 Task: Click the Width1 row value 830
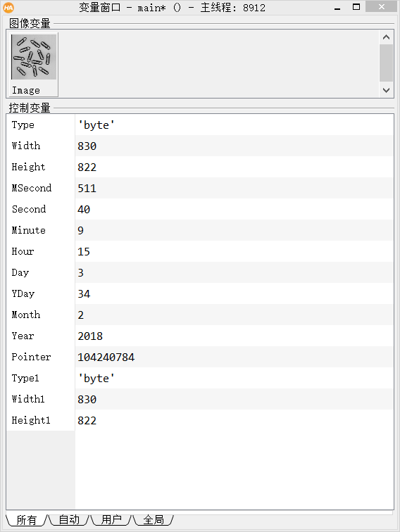pyautogui.click(x=87, y=399)
